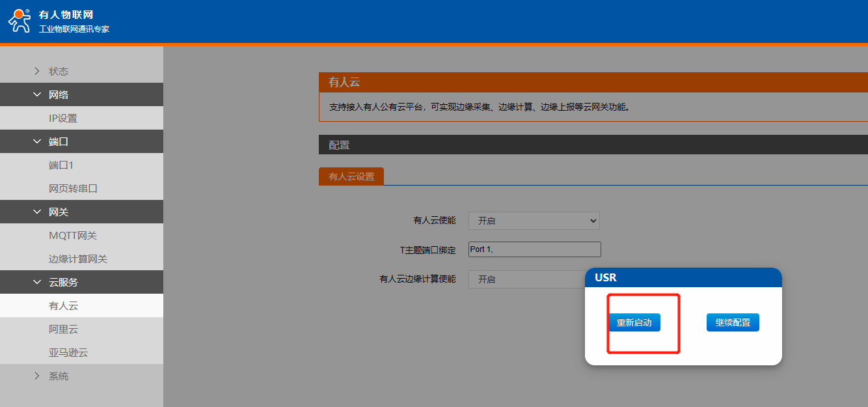Open the 阿里云 cloud service page
The width and height of the screenshot is (868, 407).
tap(63, 329)
